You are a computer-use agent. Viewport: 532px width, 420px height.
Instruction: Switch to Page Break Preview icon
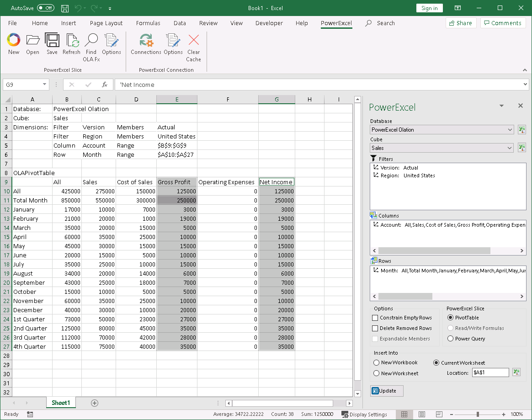439,414
